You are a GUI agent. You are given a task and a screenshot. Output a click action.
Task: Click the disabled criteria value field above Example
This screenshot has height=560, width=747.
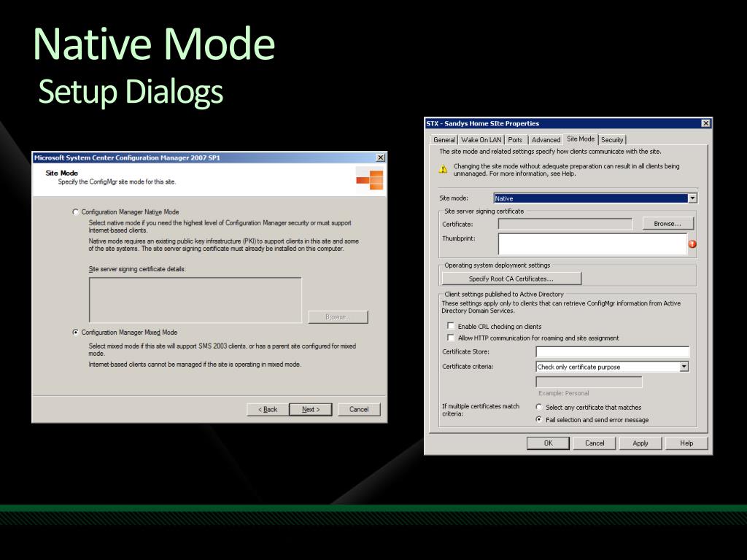(x=589, y=382)
